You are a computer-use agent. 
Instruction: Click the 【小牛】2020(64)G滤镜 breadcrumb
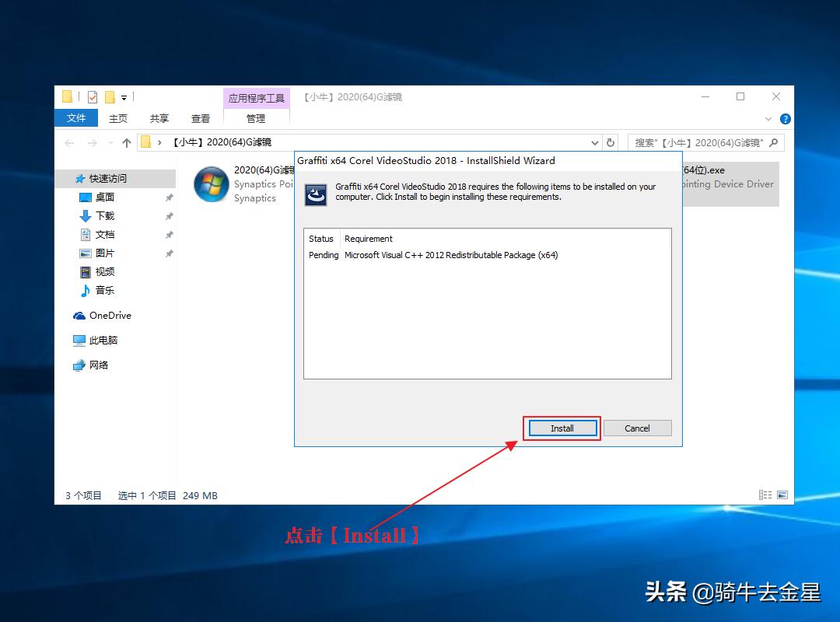pos(222,142)
